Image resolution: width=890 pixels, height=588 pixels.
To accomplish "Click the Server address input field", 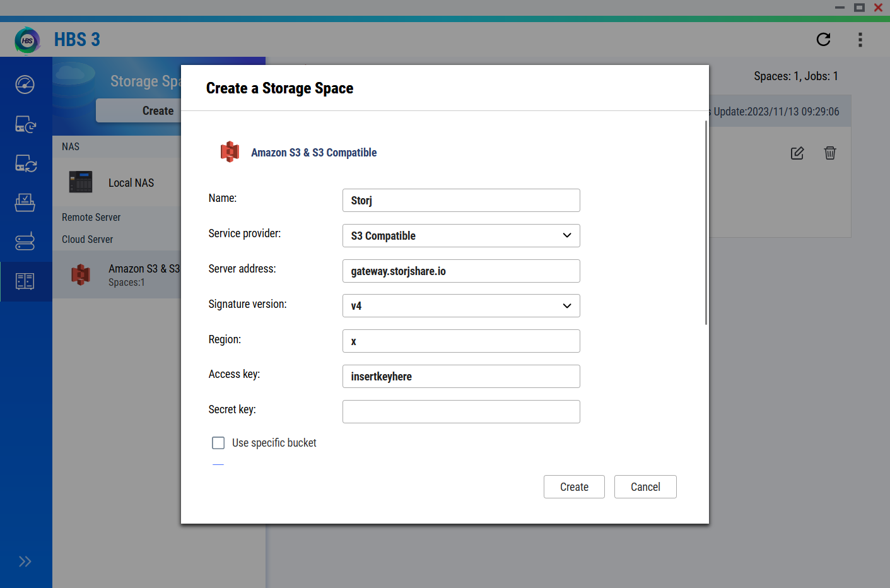I will (x=461, y=271).
